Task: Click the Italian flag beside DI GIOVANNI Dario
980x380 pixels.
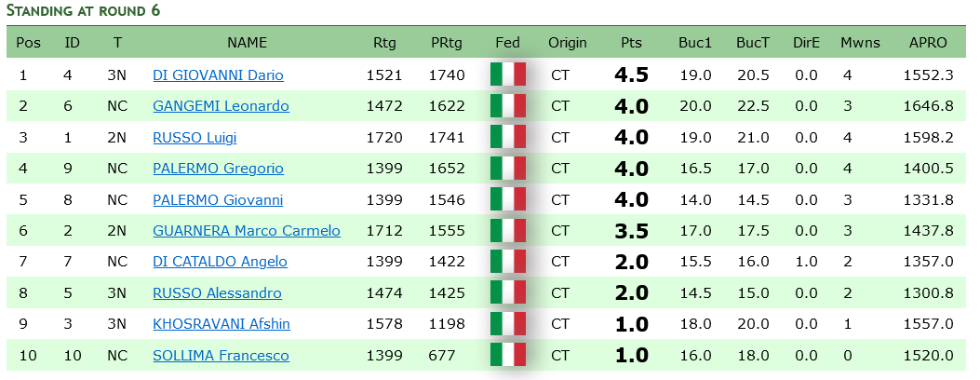Action: 508,75
